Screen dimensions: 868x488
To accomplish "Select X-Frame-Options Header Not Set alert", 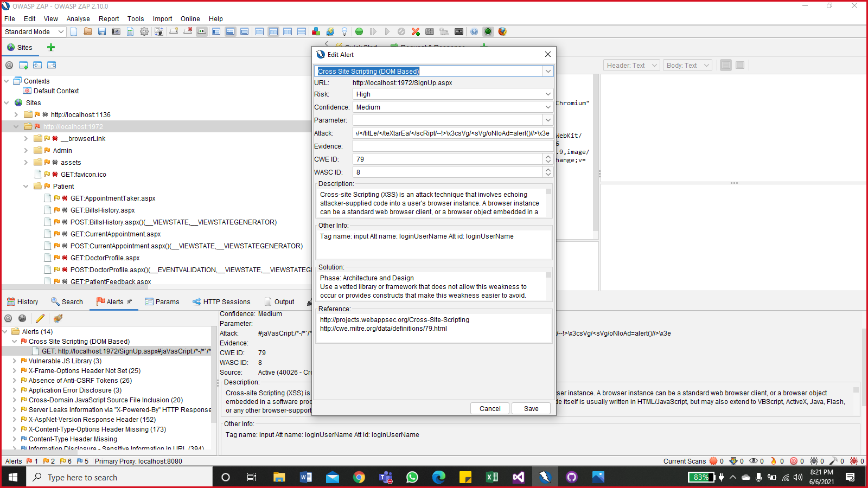I will pos(85,370).
